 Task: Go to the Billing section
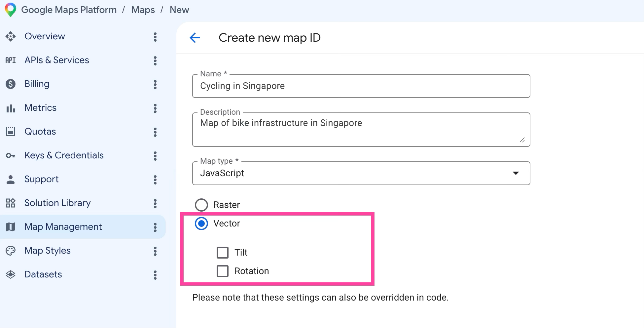(x=37, y=84)
